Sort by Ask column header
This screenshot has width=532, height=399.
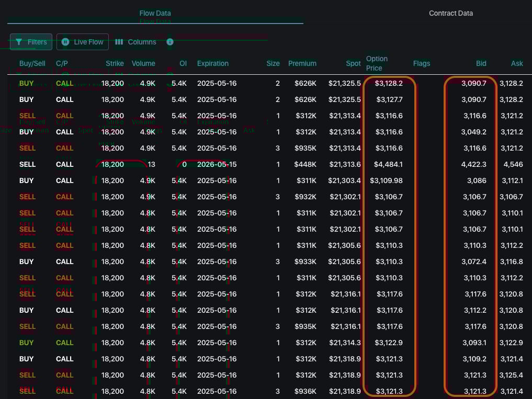coord(517,63)
